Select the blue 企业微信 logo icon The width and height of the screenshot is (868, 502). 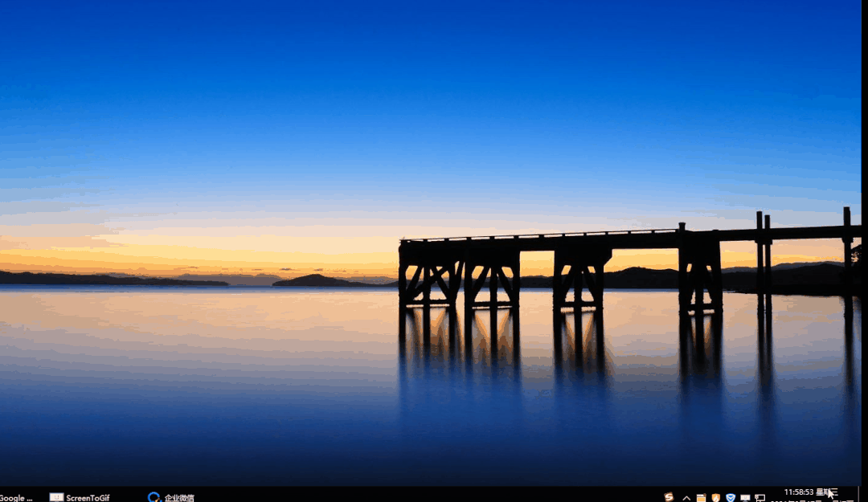[x=154, y=497]
